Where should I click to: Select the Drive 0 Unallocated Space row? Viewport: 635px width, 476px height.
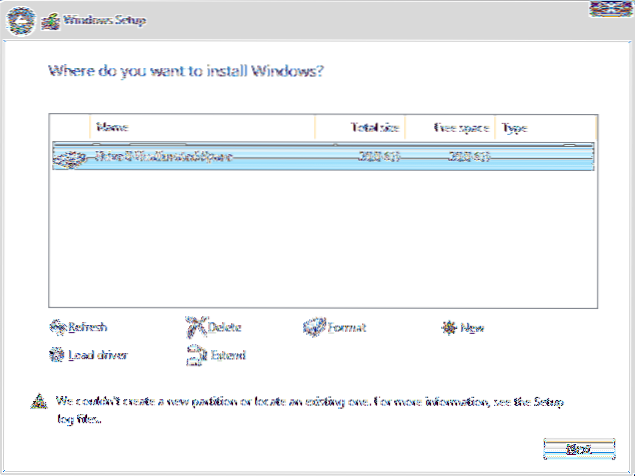(x=323, y=156)
